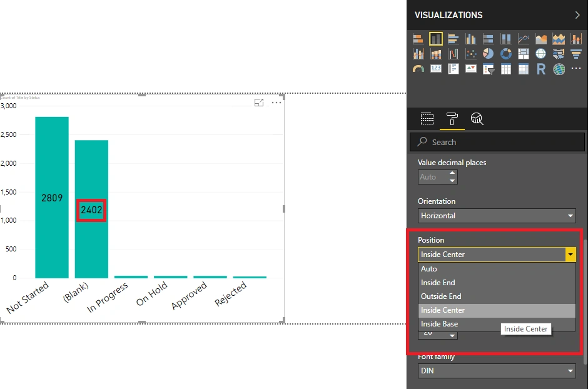The height and width of the screenshot is (389, 588).
Task: Import more custom visuals via ellipsis
Action: [576, 68]
